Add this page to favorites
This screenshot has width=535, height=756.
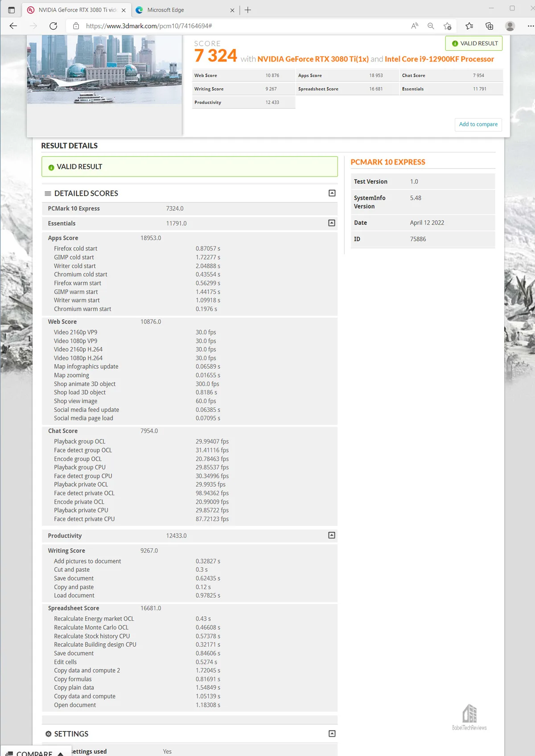pos(448,26)
